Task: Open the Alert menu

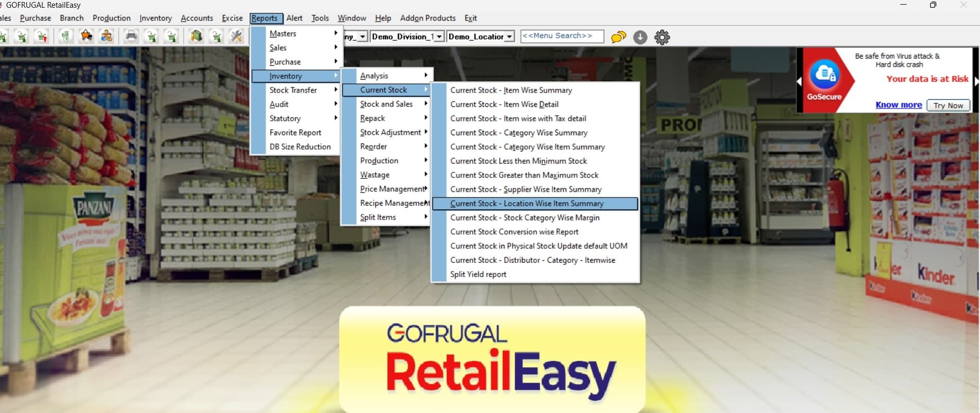Action: (294, 18)
